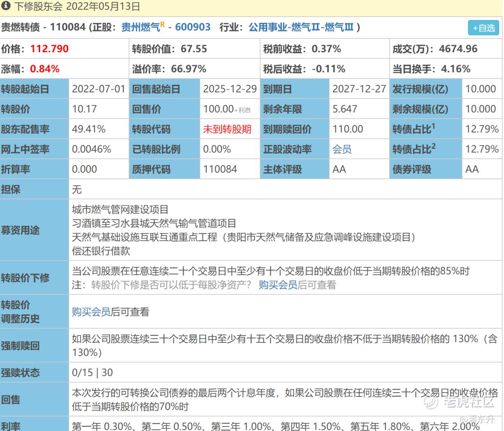The image size is (504, 431).
Task: Click the 主体评级 header cell
Action: coord(294,169)
